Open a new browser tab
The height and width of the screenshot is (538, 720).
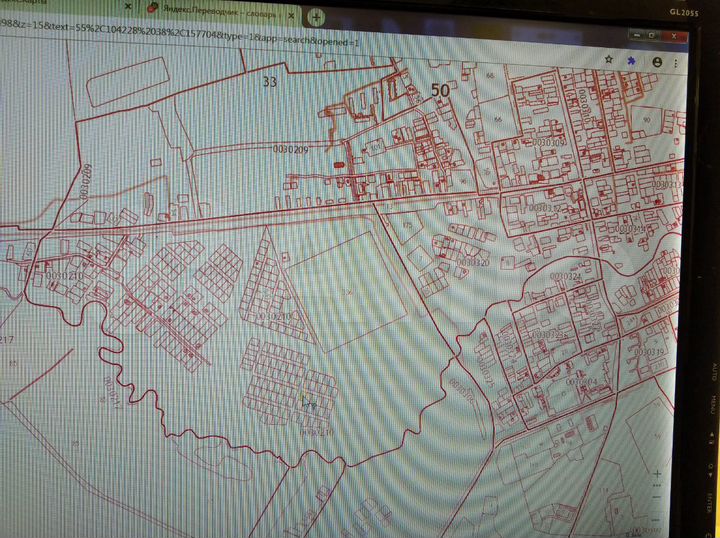pos(316,17)
